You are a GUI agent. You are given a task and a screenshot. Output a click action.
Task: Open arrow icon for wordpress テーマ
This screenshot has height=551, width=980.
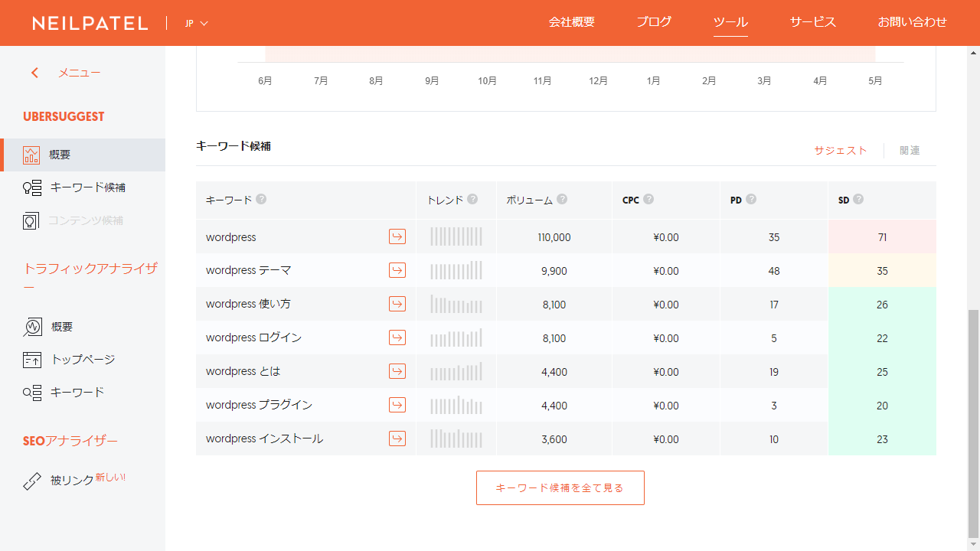coord(397,270)
